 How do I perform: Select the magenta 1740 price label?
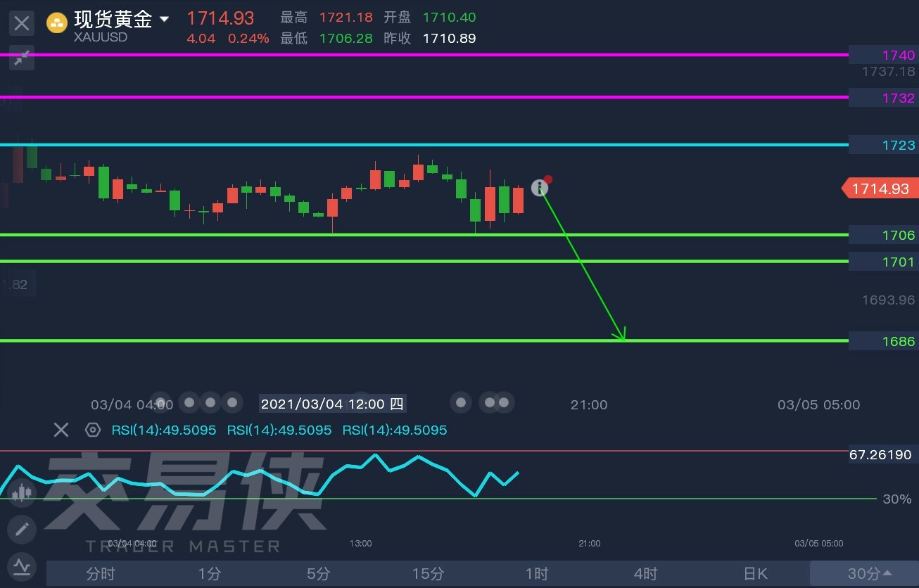(x=883, y=55)
